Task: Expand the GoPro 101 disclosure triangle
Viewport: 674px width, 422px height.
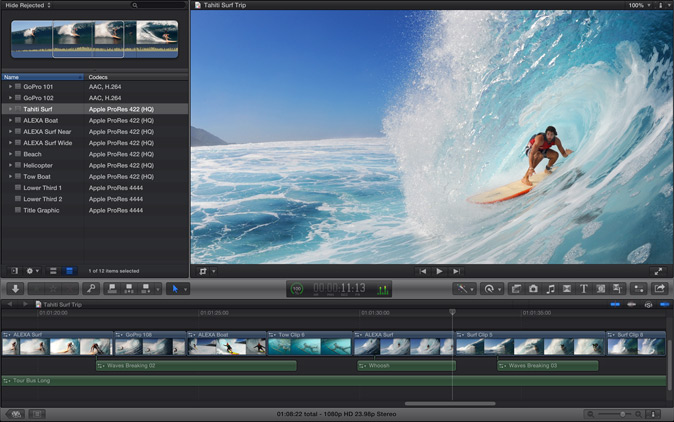Action: [10, 87]
